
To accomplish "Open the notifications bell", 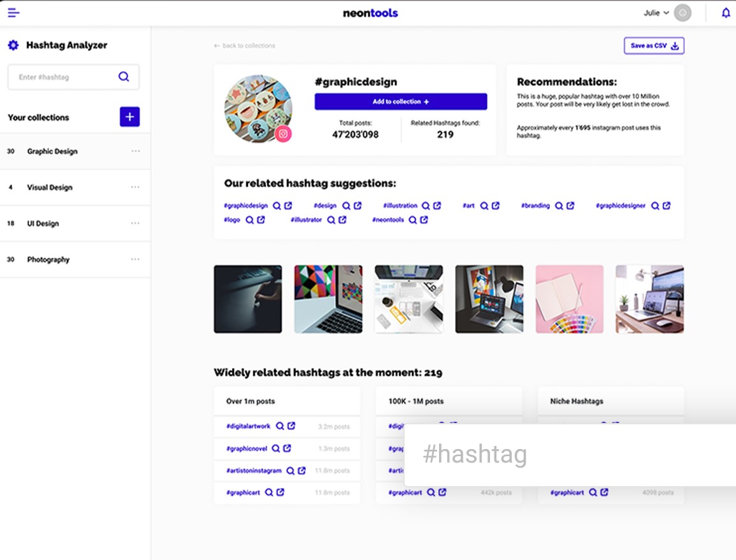I will click(x=726, y=12).
